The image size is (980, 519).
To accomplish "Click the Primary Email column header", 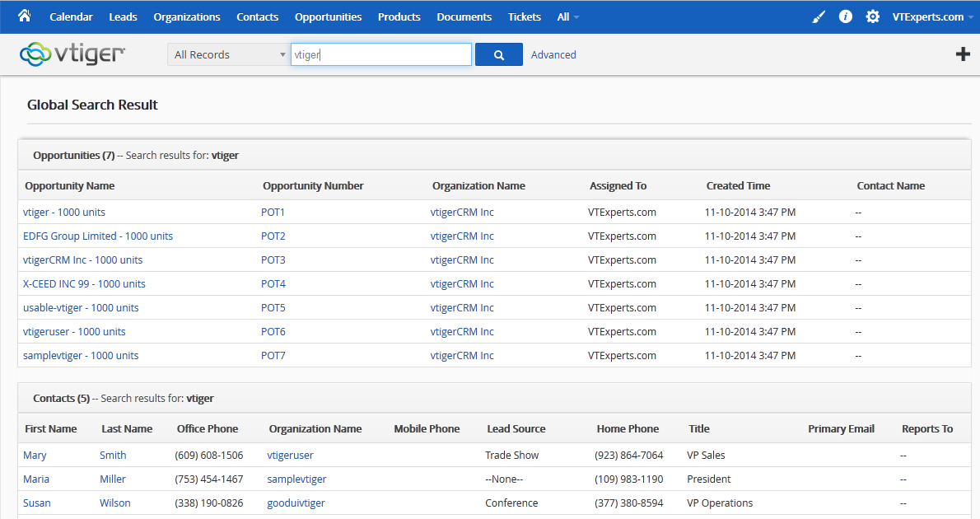I will tap(842, 429).
